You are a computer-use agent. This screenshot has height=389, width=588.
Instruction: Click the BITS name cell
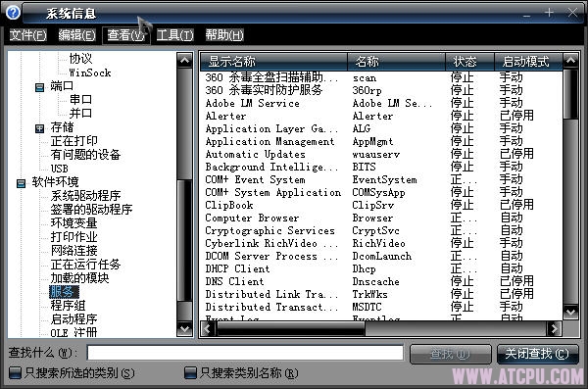(x=364, y=167)
